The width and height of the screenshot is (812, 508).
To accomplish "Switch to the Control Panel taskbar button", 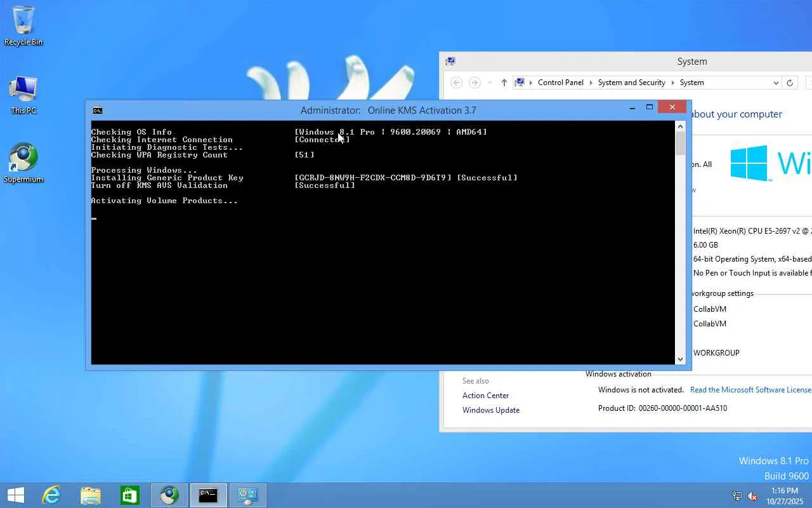I will [247, 495].
